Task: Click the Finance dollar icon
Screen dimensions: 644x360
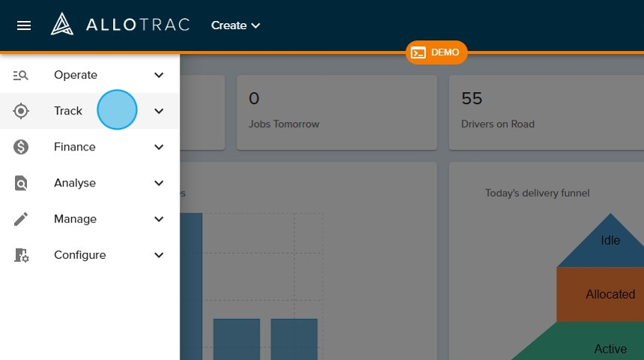Action: pyautogui.click(x=21, y=147)
